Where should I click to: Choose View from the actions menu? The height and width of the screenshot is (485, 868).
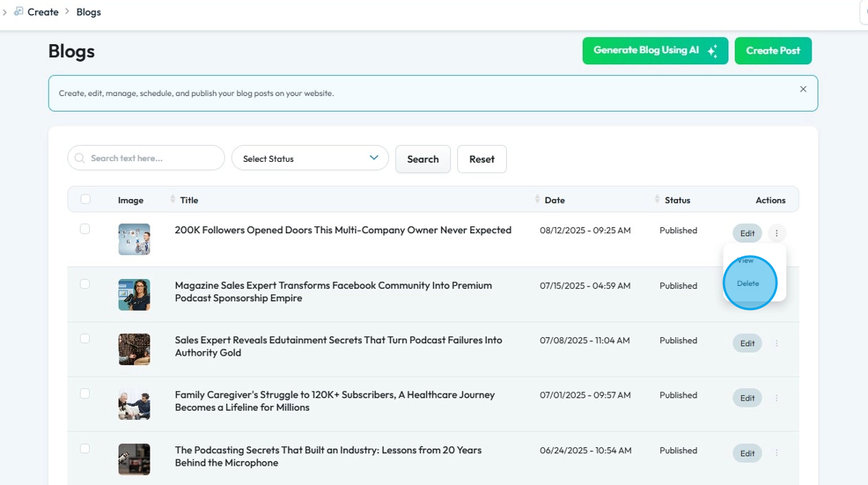pos(746,261)
